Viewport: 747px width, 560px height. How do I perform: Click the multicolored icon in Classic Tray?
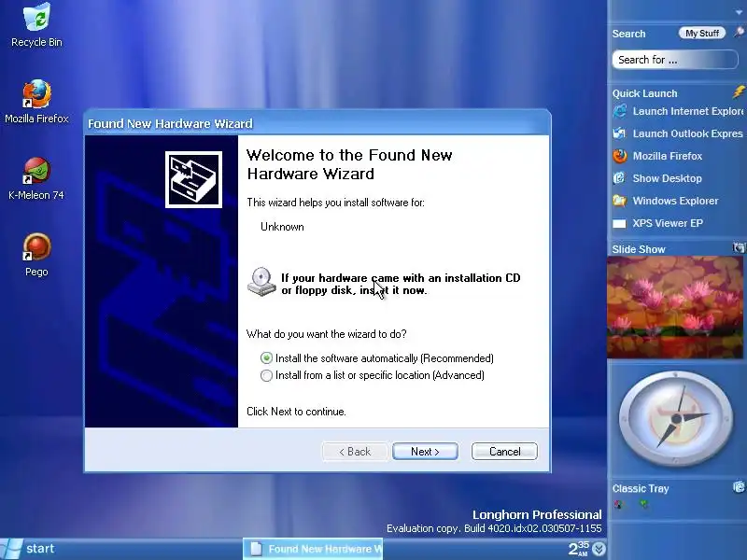619,505
